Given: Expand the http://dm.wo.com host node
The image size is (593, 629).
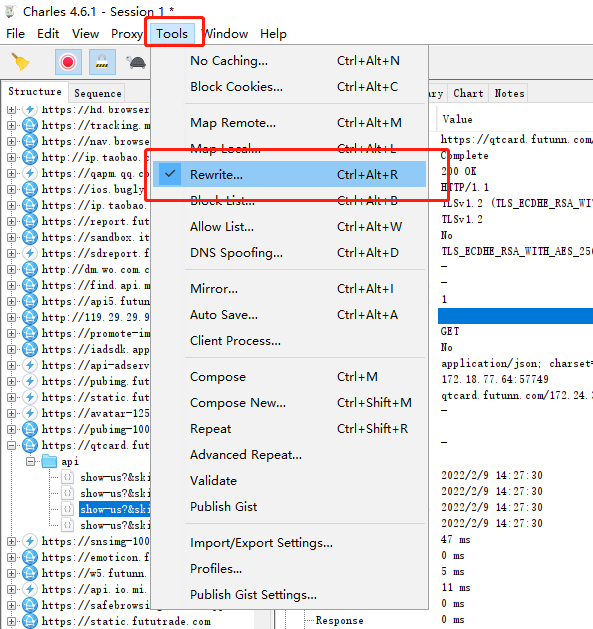Looking at the screenshot, I should coord(11,269).
